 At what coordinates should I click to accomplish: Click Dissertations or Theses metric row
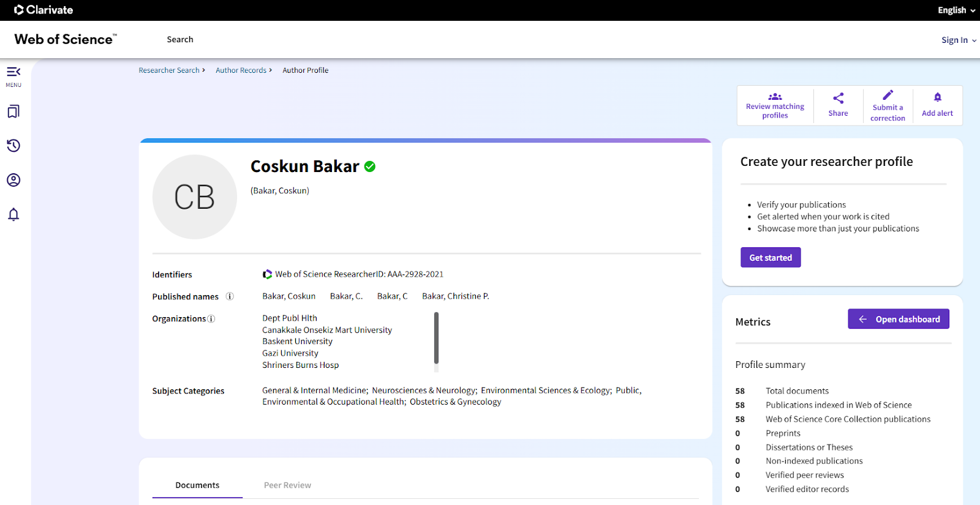point(794,447)
